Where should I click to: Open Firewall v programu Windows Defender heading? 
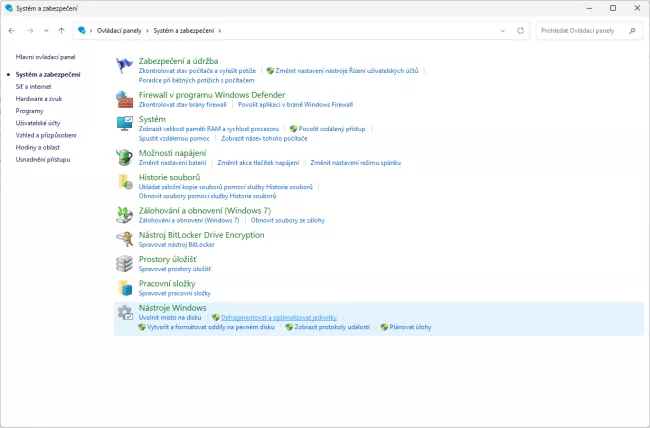click(212, 95)
